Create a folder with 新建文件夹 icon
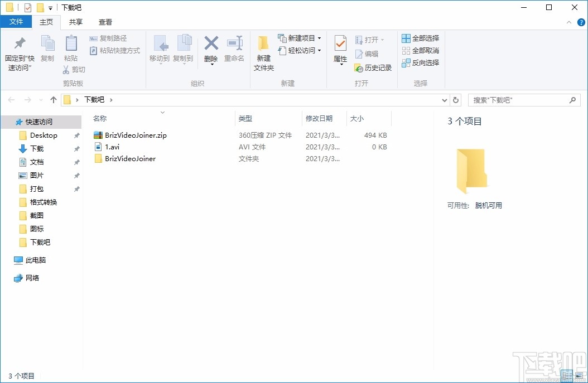This screenshot has width=588, height=383. [263, 53]
